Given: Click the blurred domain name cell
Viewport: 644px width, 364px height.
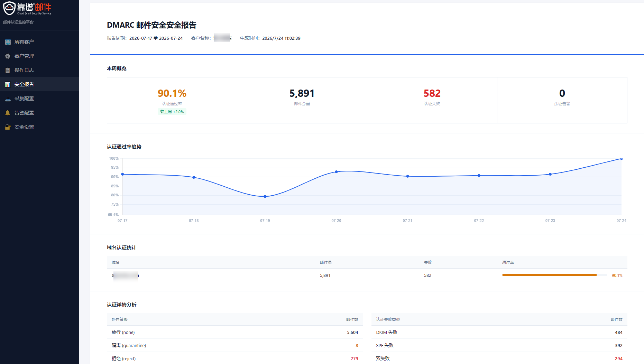Looking at the screenshot, I should (x=125, y=276).
